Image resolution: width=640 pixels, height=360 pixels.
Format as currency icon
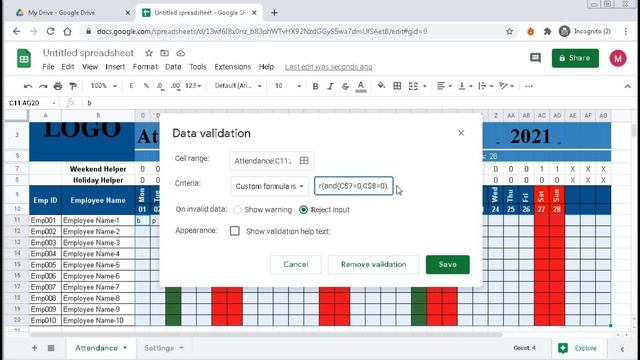131,86
